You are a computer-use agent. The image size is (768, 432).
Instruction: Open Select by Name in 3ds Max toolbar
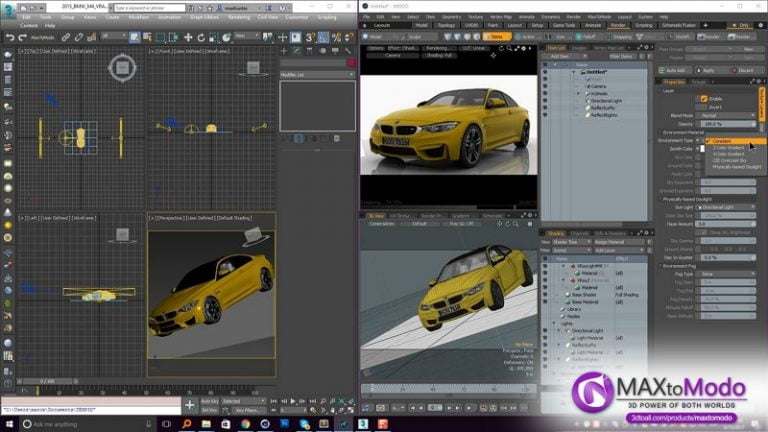[147, 37]
